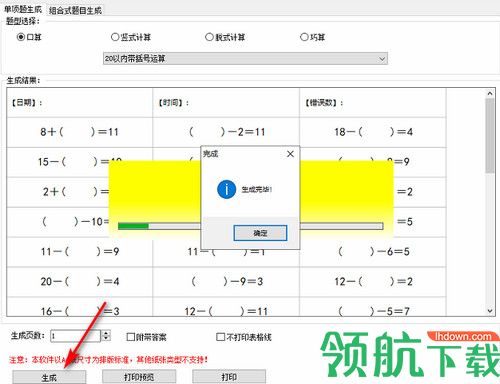Click the problem ( )-2=11

pos(227,132)
